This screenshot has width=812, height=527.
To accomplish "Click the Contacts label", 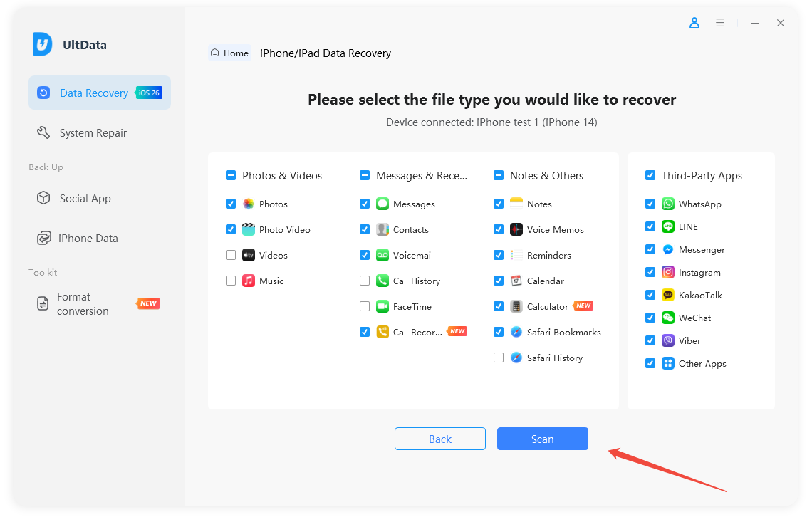I will [x=411, y=230].
